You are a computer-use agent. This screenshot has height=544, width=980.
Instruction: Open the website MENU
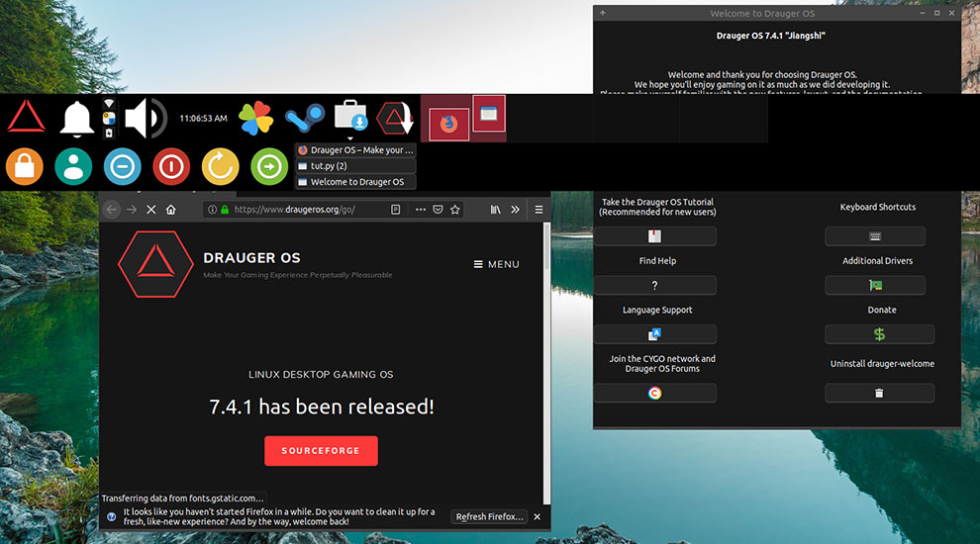496,264
